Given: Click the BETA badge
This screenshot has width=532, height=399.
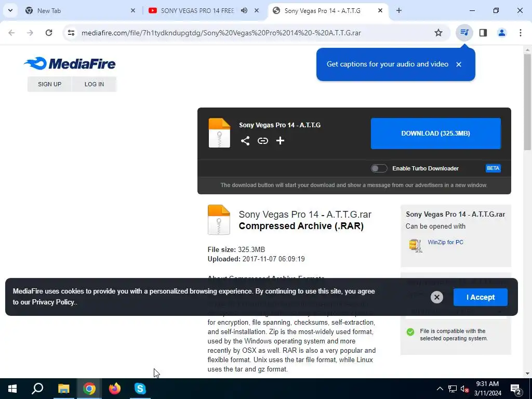Looking at the screenshot, I should click(493, 168).
